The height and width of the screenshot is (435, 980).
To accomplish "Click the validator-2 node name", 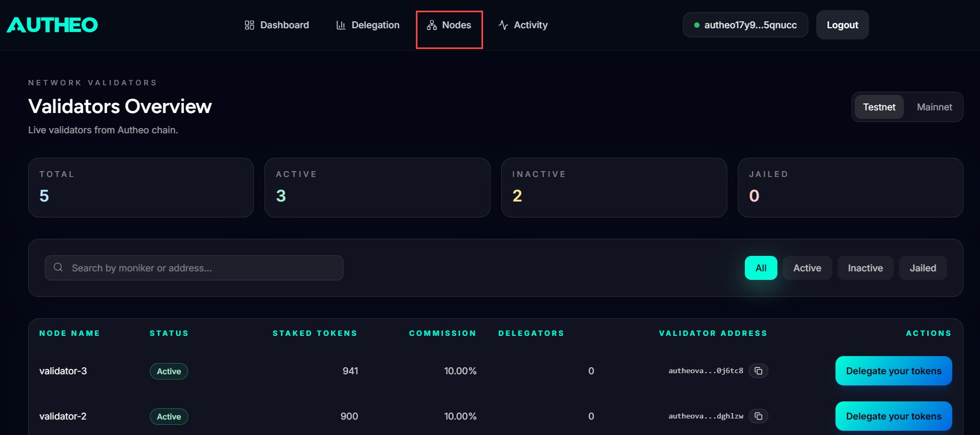I will pos(63,416).
